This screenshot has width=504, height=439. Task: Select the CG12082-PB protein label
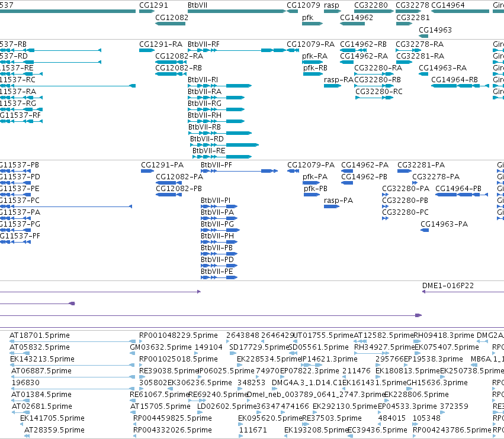click(x=179, y=189)
